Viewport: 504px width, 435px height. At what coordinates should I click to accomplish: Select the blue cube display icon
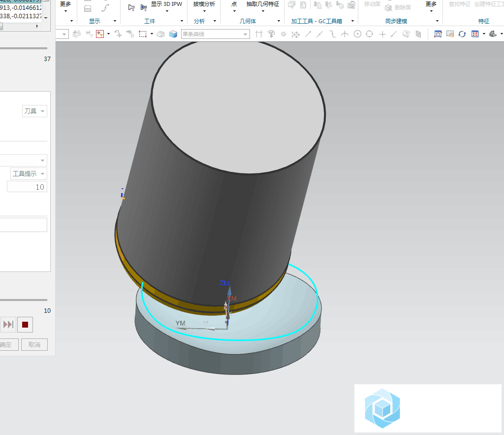173,34
